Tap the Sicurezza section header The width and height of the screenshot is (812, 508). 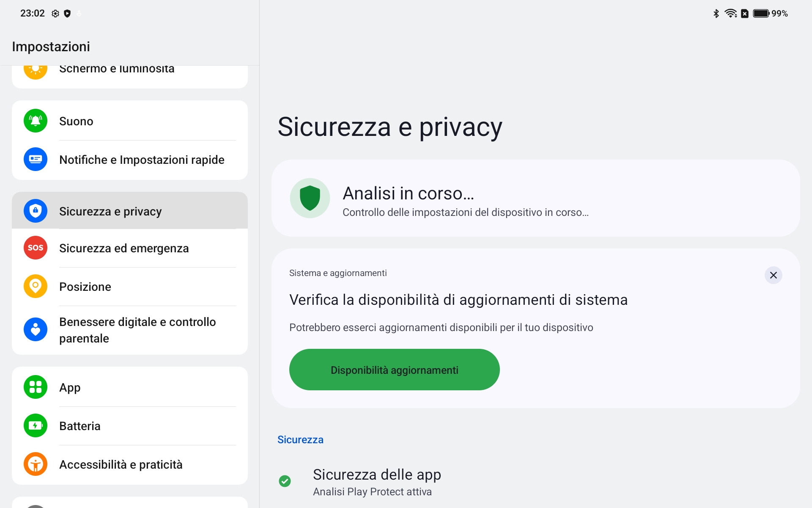(x=300, y=440)
